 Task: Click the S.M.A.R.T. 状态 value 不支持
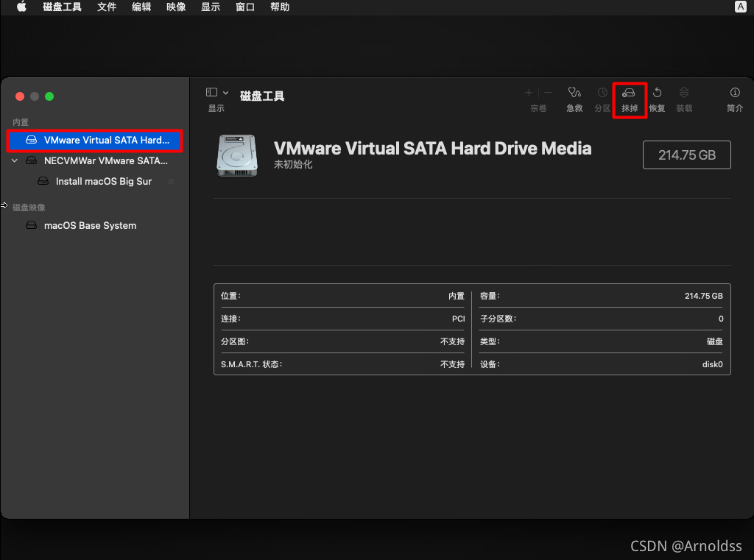click(453, 364)
